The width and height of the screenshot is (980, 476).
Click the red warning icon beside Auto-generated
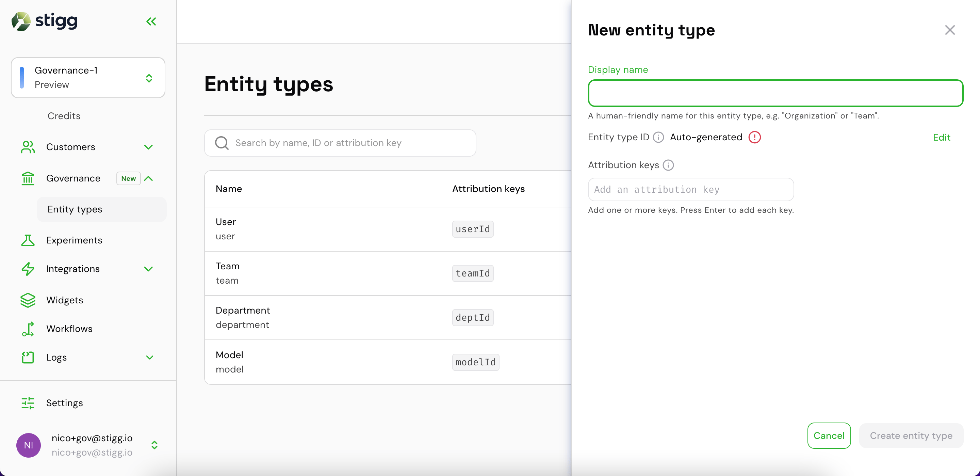point(754,137)
